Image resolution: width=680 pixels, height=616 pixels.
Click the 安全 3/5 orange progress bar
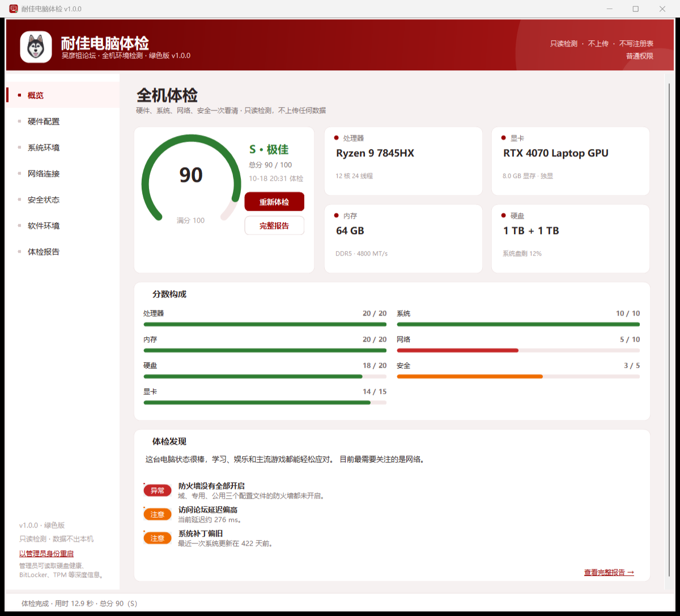point(518,376)
